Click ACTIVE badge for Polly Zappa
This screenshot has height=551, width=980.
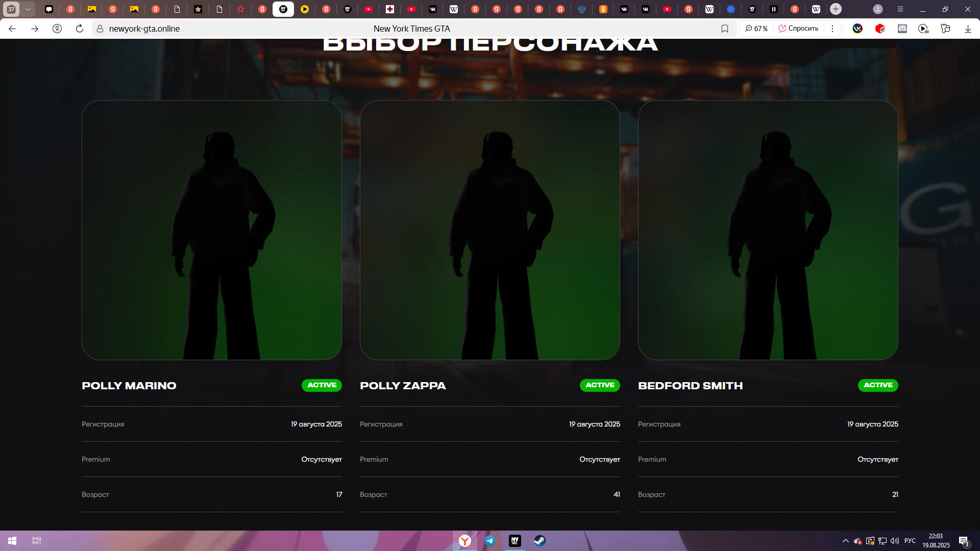click(x=600, y=385)
